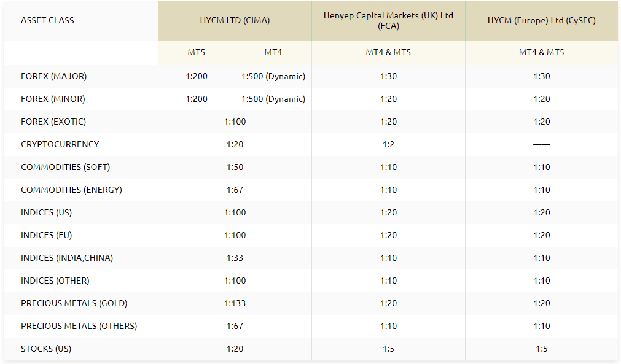Click the COMMODITIES (ENERGY) row label
The width and height of the screenshot is (621, 364).
71,190
